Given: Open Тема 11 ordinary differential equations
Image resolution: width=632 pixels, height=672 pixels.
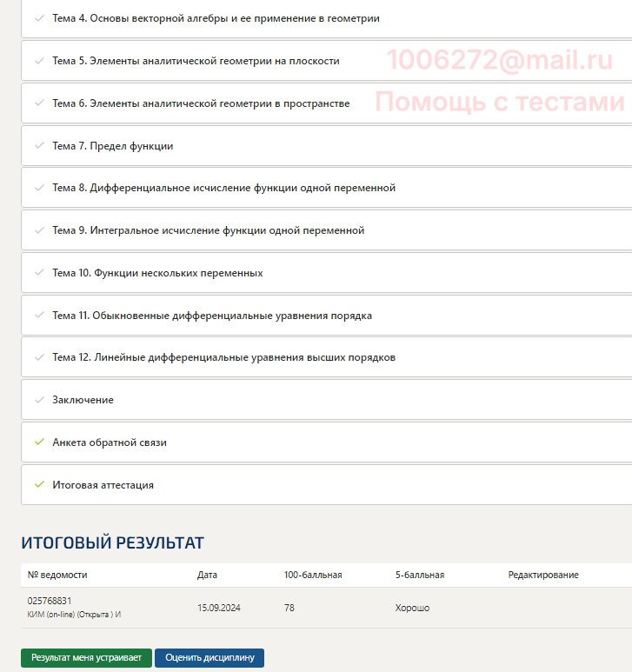Looking at the screenshot, I should [x=211, y=316].
